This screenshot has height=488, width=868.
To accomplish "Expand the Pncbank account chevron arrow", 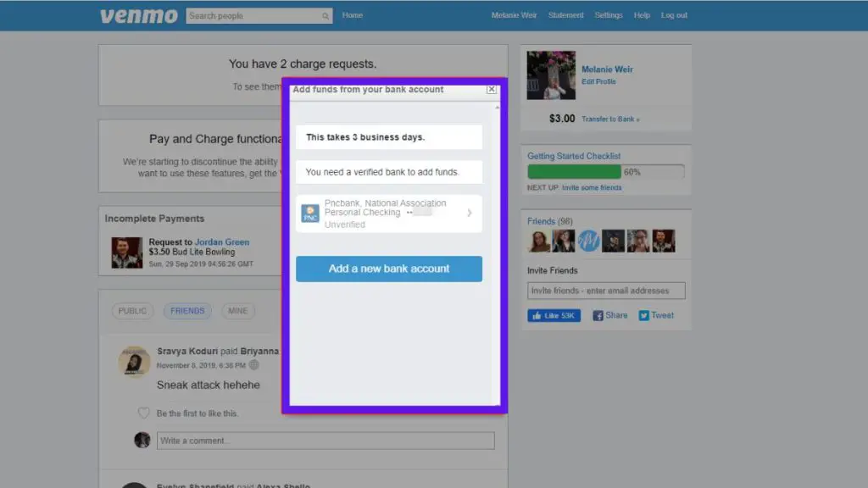I will coord(470,213).
